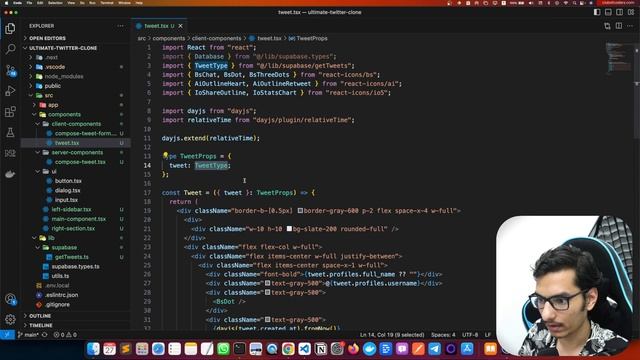Expand the TIMELINE section
Viewport: 640px width, 360px height.
(x=76, y=325)
